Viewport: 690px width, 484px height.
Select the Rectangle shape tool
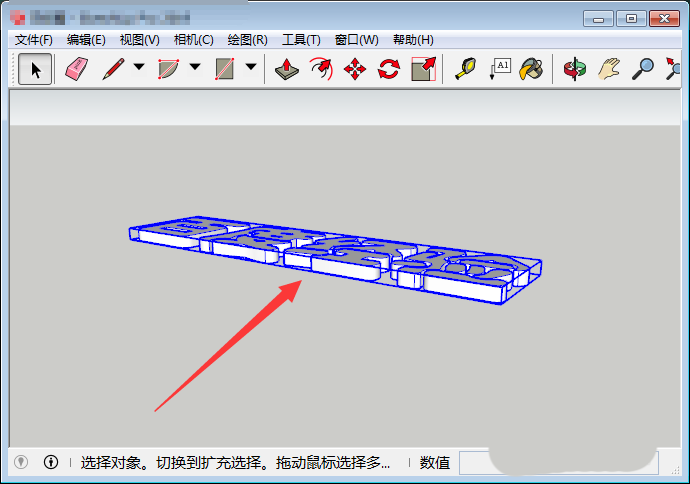point(224,69)
